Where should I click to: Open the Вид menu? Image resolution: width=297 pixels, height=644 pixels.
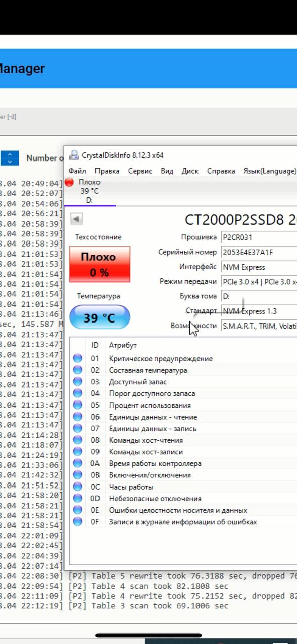167,171
